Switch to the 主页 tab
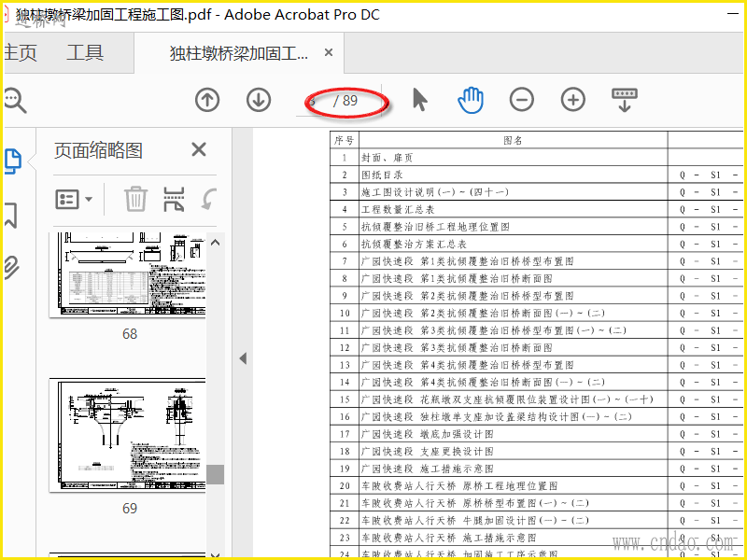The width and height of the screenshot is (747, 560). click(x=20, y=53)
